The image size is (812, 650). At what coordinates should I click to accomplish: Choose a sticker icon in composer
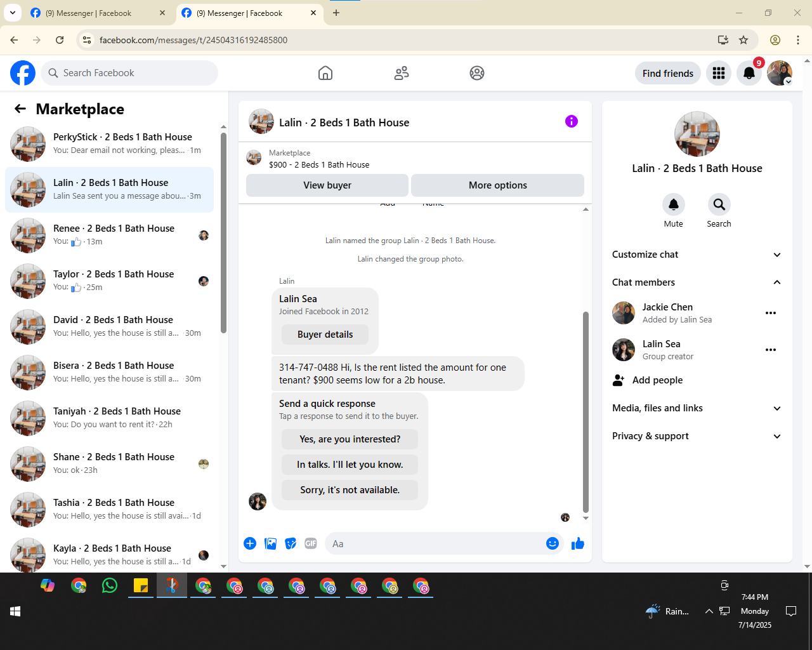(x=291, y=543)
